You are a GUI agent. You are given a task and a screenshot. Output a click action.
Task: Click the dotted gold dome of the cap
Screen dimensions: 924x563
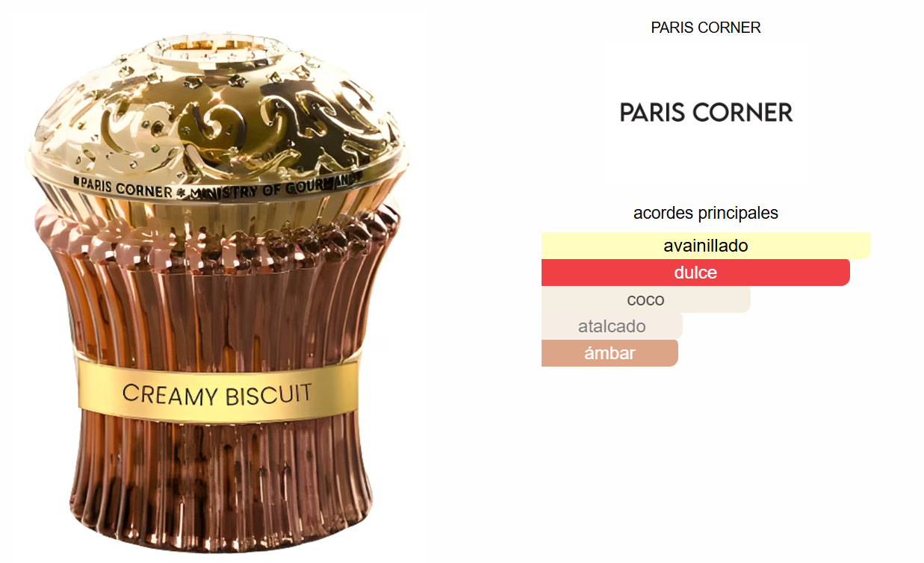point(218,112)
